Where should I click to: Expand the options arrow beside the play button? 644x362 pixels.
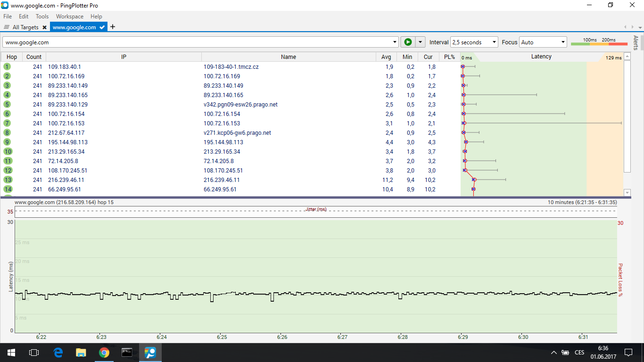tap(420, 42)
